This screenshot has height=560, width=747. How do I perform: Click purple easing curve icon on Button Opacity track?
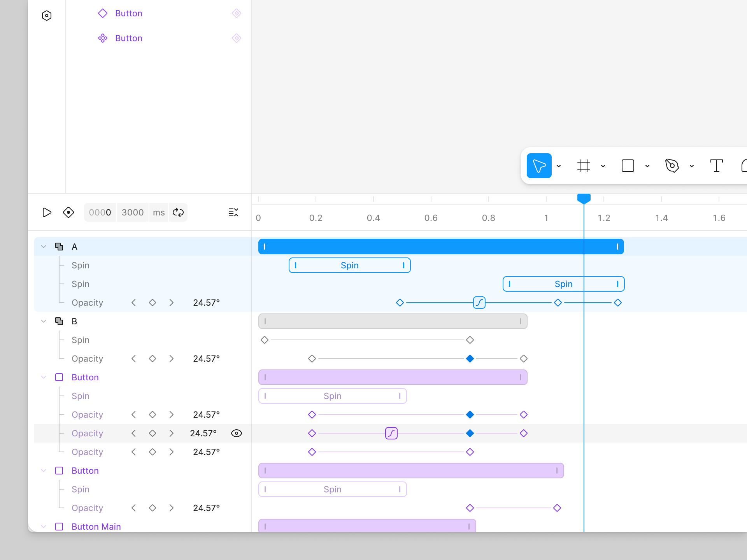point(391,433)
